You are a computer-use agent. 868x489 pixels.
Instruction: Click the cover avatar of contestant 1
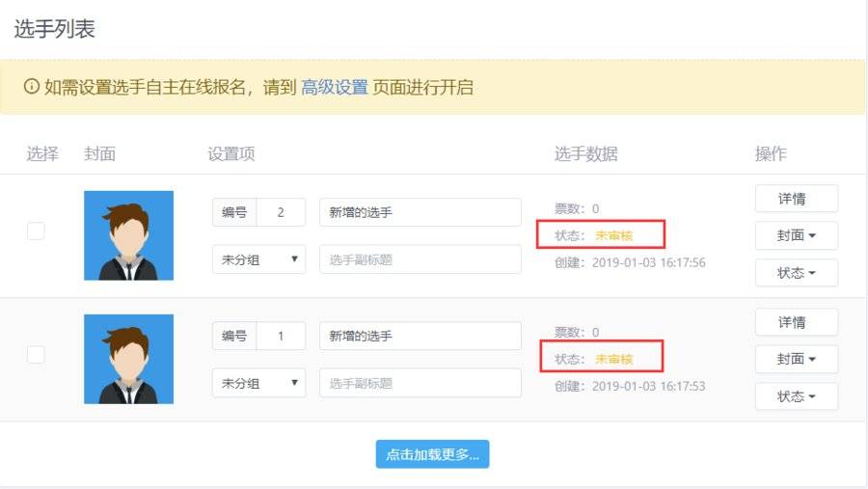pos(128,359)
